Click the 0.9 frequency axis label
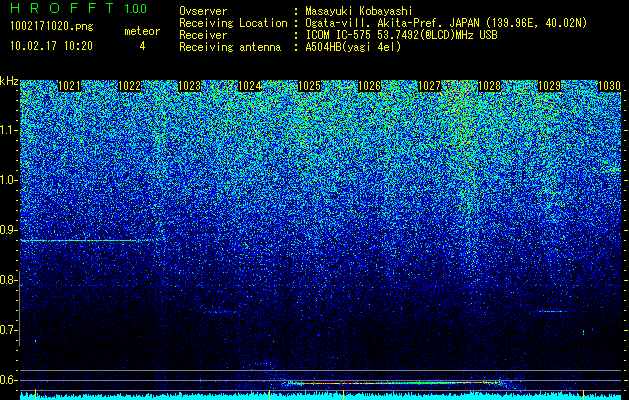The height and width of the screenshot is (400, 629). tap(9, 230)
